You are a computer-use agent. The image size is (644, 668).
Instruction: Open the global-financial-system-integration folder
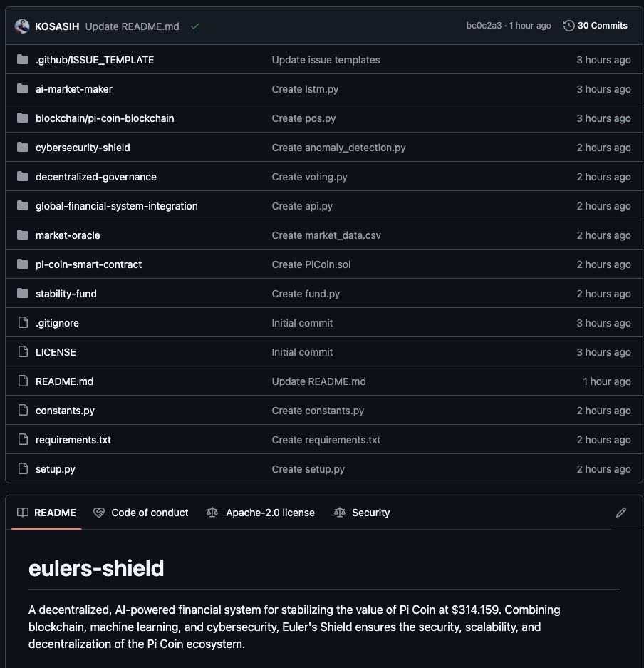click(117, 206)
